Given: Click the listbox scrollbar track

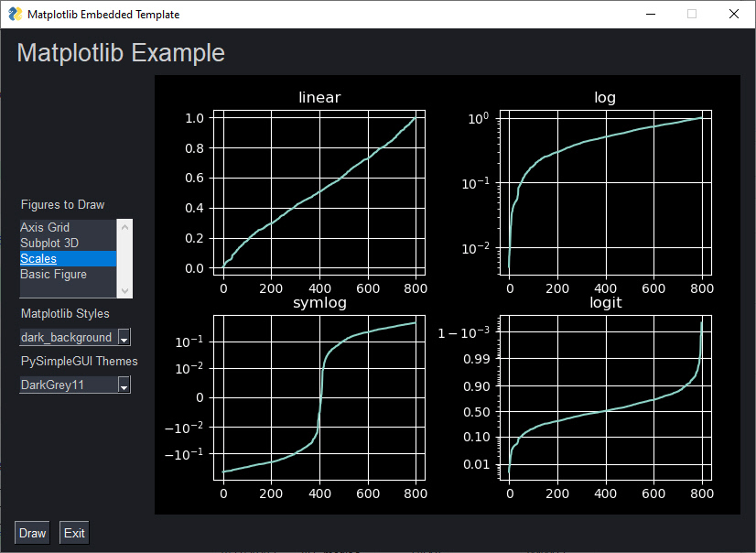Looking at the screenshot, I should [x=124, y=258].
